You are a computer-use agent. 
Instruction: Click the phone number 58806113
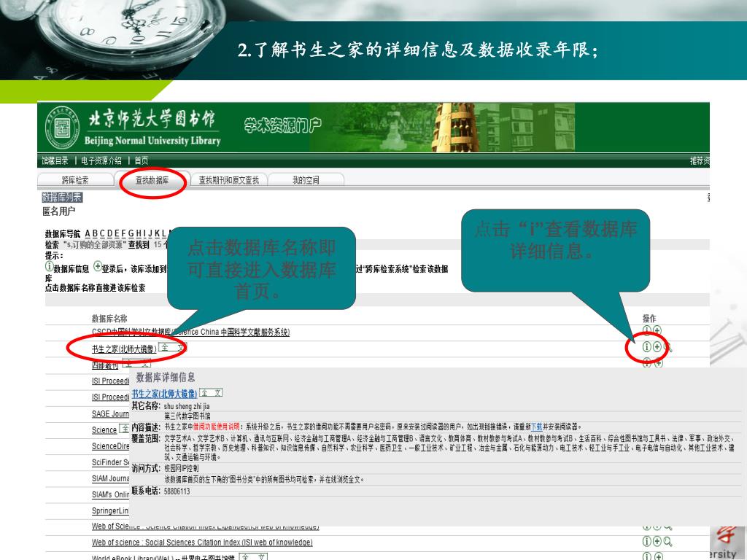(x=177, y=491)
